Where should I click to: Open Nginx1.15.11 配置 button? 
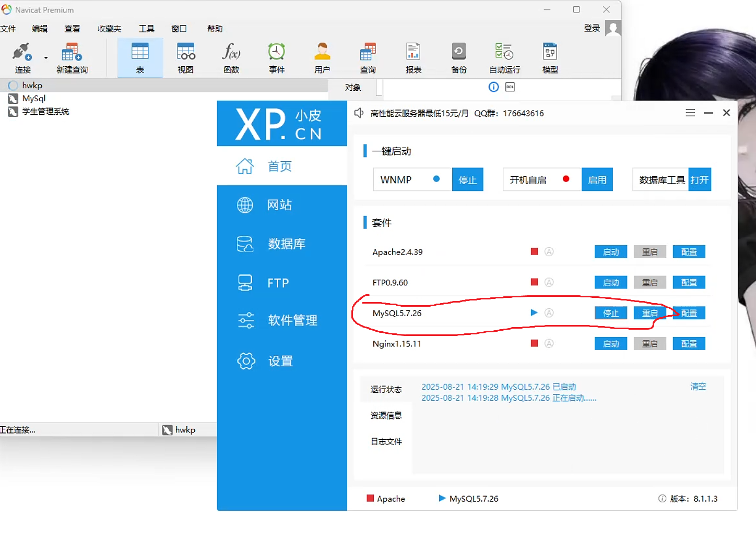pos(689,344)
